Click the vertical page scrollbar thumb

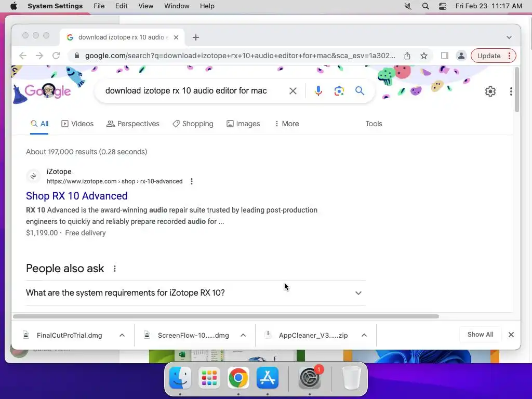tap(517, 89)
